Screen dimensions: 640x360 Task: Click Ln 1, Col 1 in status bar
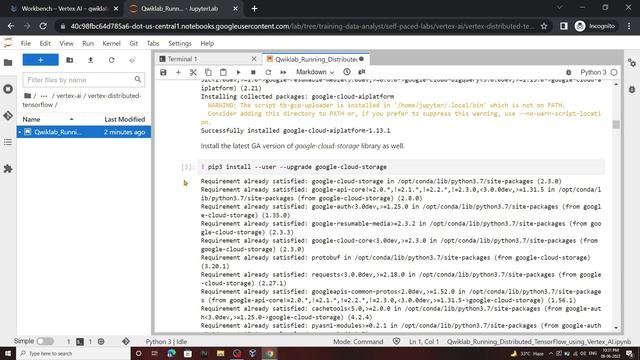[x=424, y=342]
